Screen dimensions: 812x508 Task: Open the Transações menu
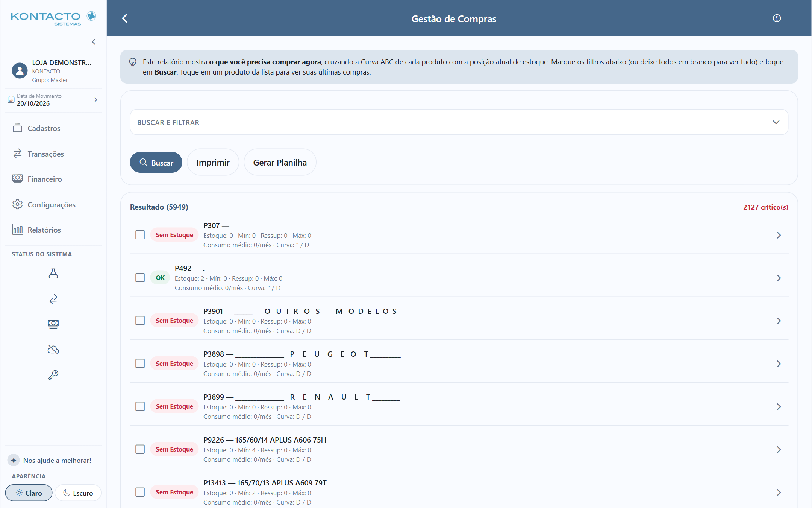(53, 154)
